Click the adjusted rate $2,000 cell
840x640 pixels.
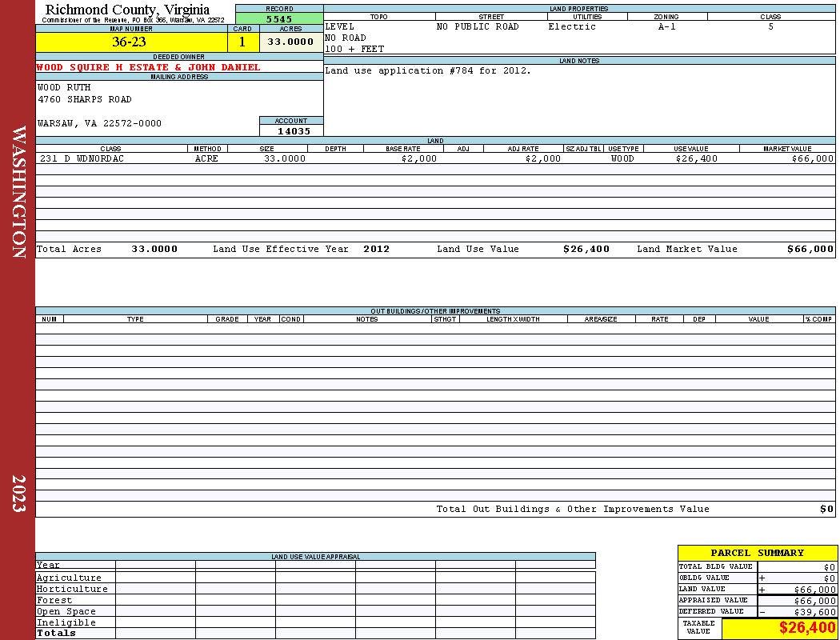point(542,158)
